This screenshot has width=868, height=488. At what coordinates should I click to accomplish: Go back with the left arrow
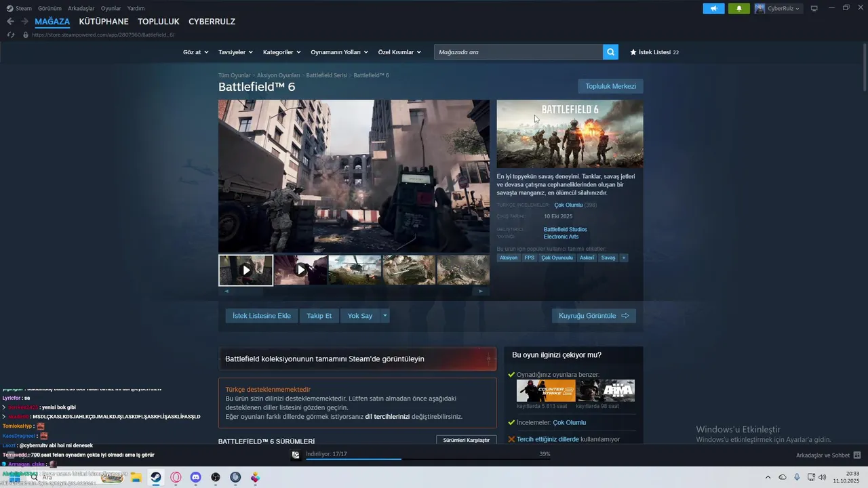[10, 22]
